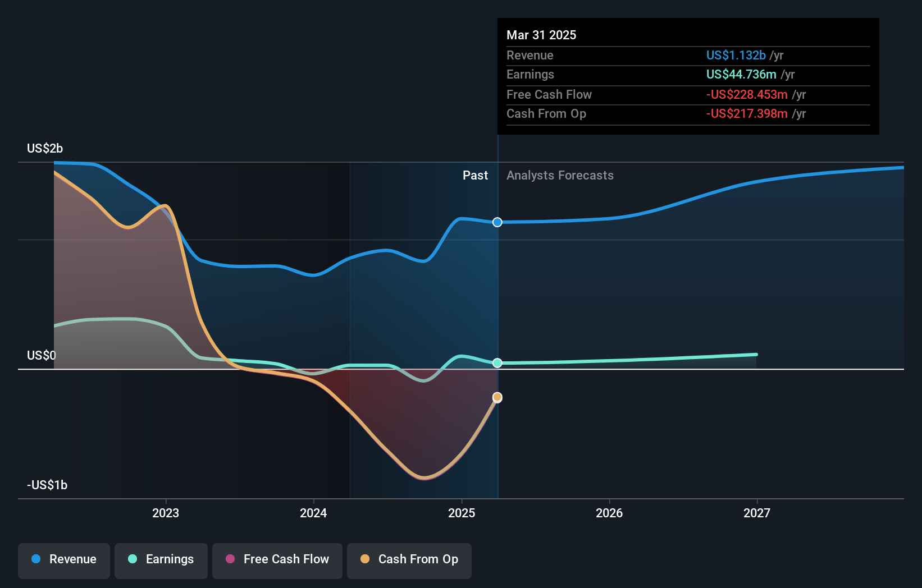The width and height of the screenshot is (922, 588).
Task: Click the US$2b y-axis label
Action: pyautogui.click(x=45, y=148)
